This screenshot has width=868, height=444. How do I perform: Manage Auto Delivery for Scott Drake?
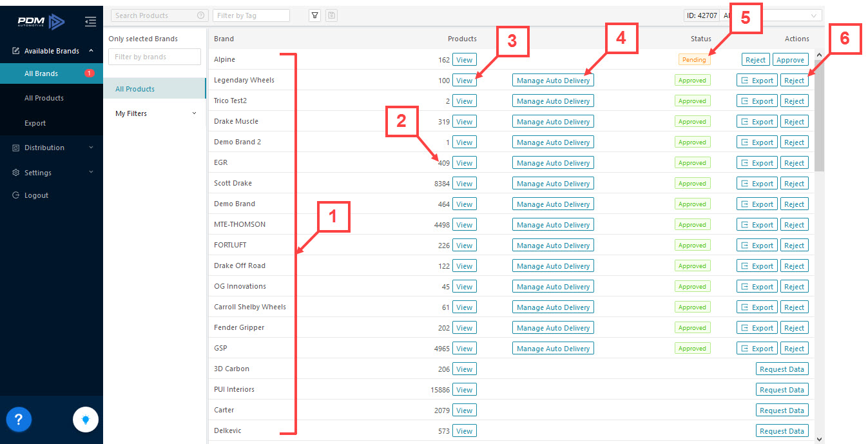pyautogui.click(x=553, y=184)
